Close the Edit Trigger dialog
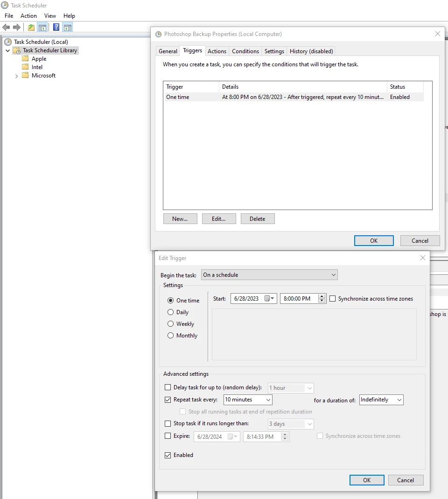The width and height of the screenshot is (448, 499). [422, 258]
